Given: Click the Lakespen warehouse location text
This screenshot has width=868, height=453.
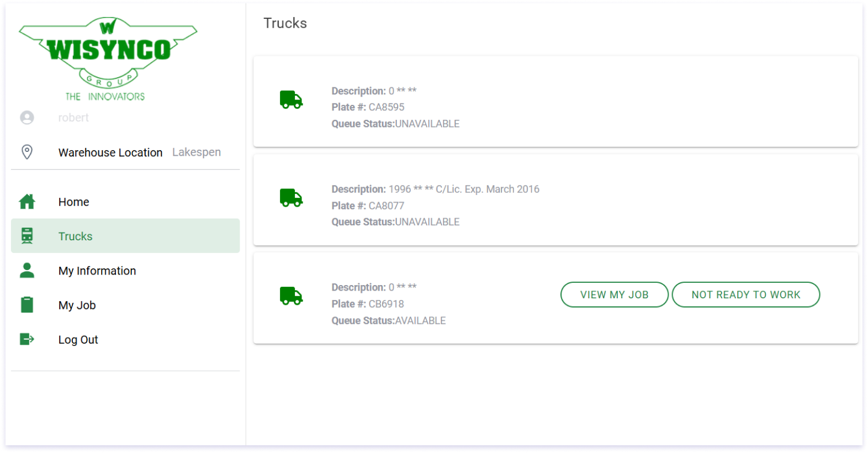Looking at the screenshot, I should pyautogui.click(x=197, y=152).
